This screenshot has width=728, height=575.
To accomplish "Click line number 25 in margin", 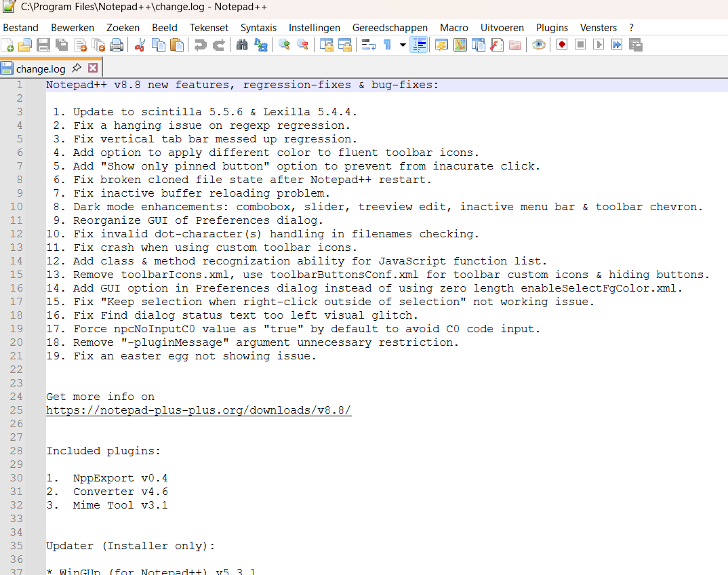I will coord(16,410).
